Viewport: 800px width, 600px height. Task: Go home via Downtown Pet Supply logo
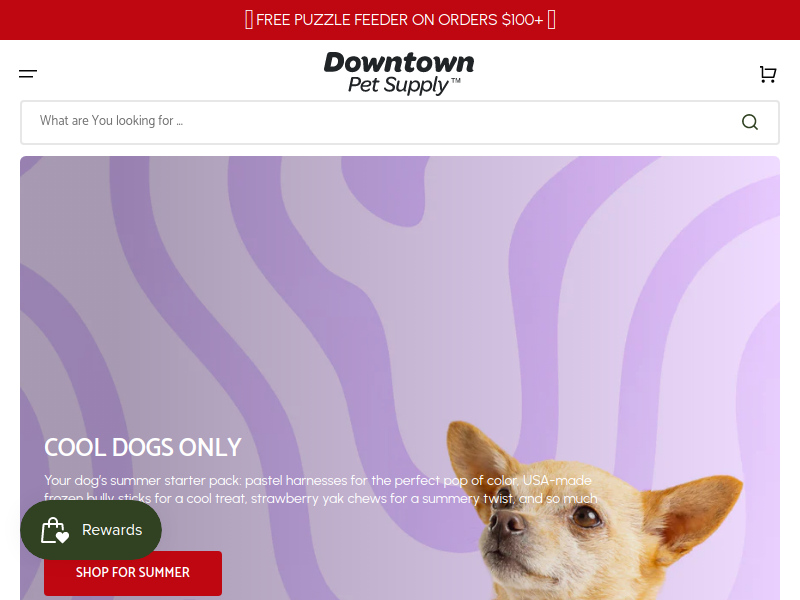pyautogui.click(x=399, y=73)
